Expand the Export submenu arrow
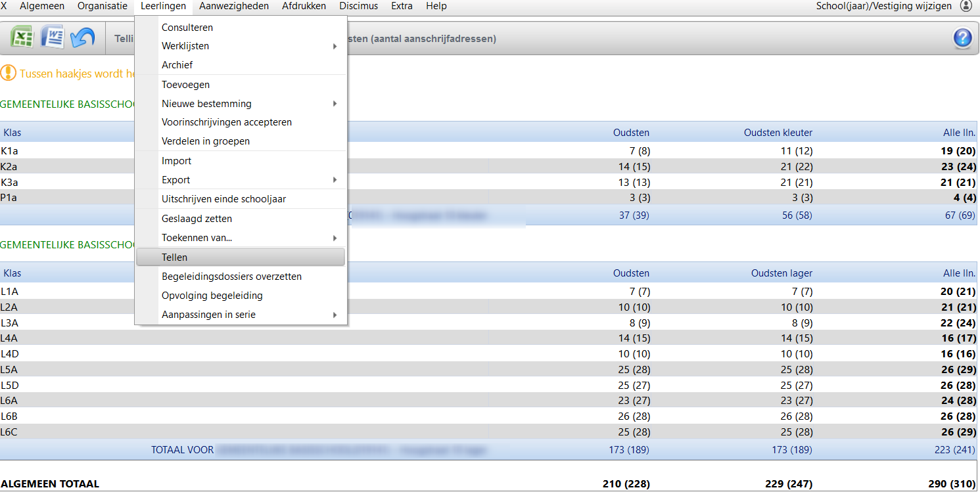The image size is (980, 492). (x=335, y=180)
